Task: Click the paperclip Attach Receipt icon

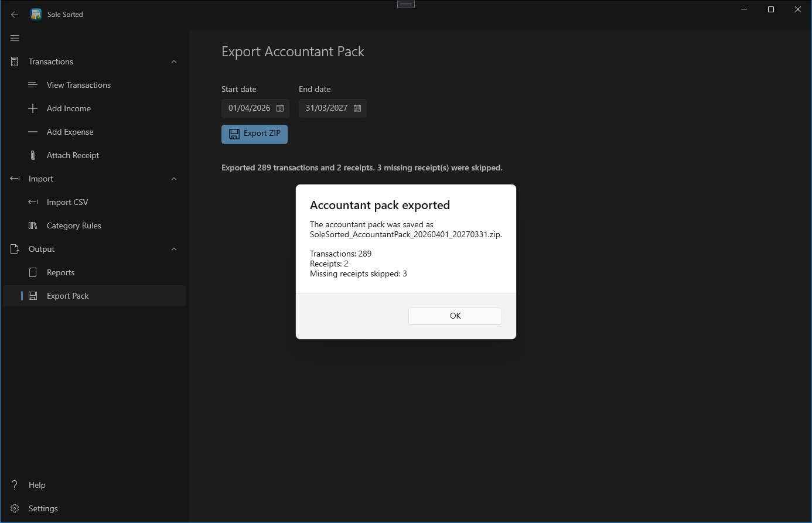Action: pos(33,155)
